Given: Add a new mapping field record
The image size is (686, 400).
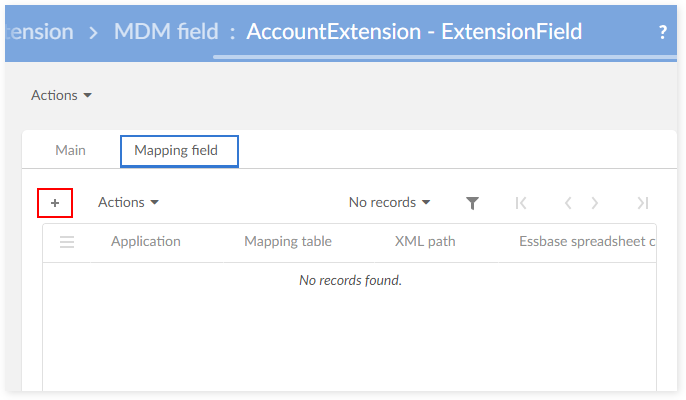Looking at the screenshot, I should (x=55, y=203).
